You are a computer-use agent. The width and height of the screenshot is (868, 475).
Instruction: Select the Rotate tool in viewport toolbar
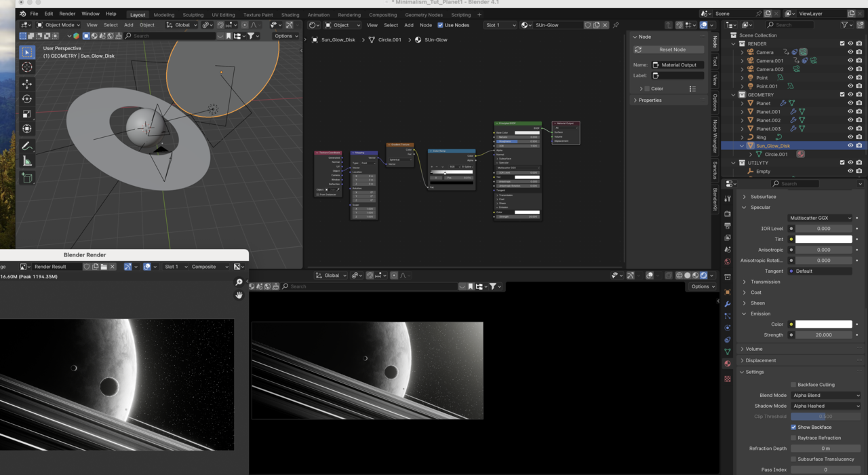[27, 99]
